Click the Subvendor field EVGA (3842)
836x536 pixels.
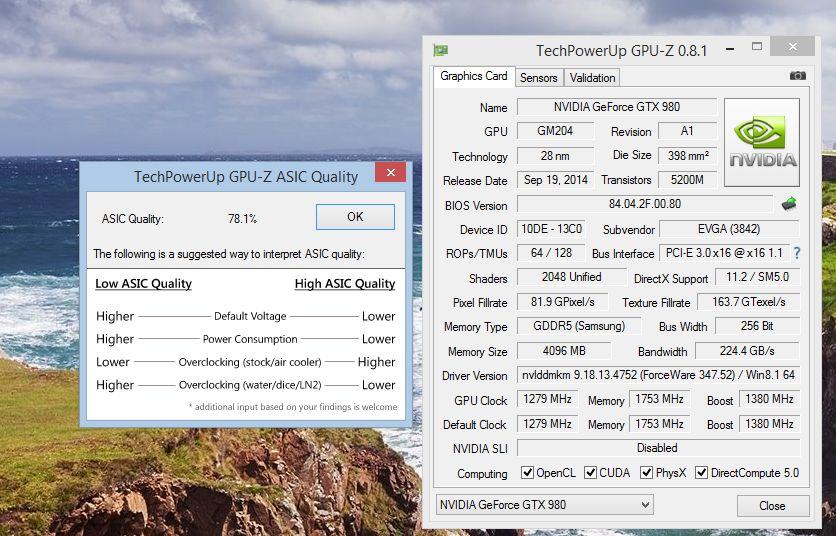(729, 229)
